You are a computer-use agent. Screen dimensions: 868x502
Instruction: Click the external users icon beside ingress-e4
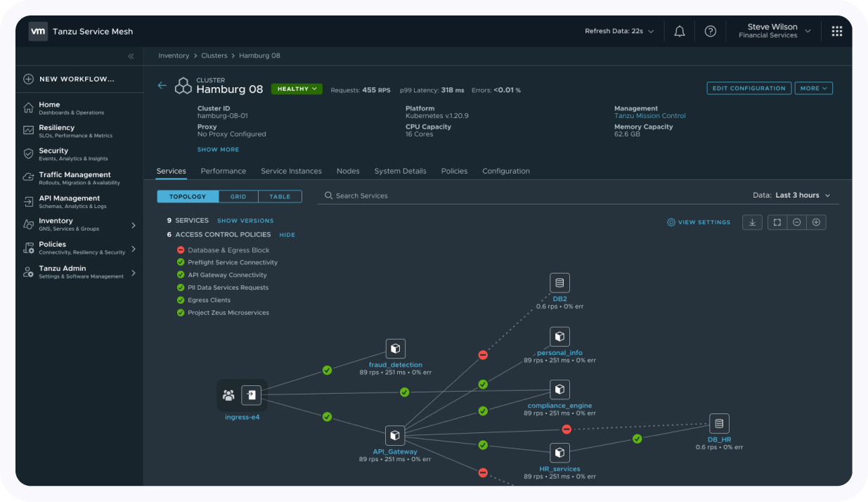(228, 395)
